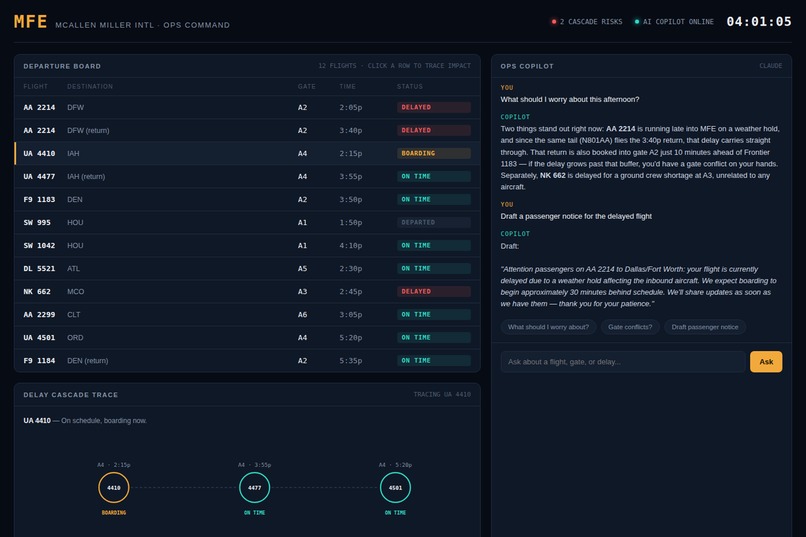The image size is (806, 537).
Task: Click the BOARDING status badge on UA 4410
Action: pos(433,153)
